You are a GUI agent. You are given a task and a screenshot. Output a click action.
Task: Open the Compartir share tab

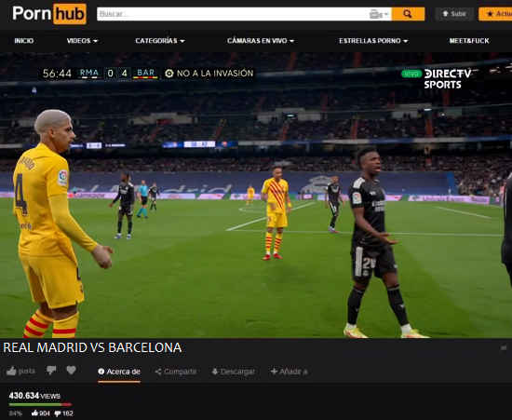(x=176, y=372)
